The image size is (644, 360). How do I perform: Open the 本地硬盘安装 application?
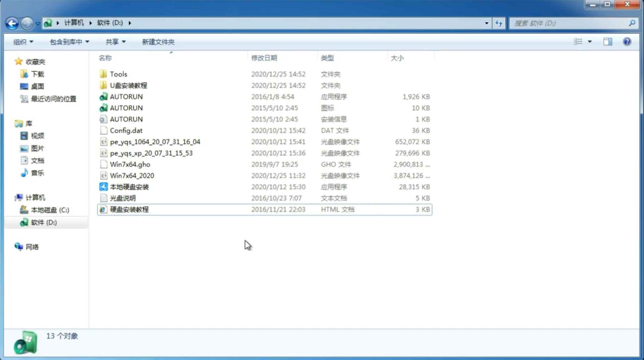point(129,187)
